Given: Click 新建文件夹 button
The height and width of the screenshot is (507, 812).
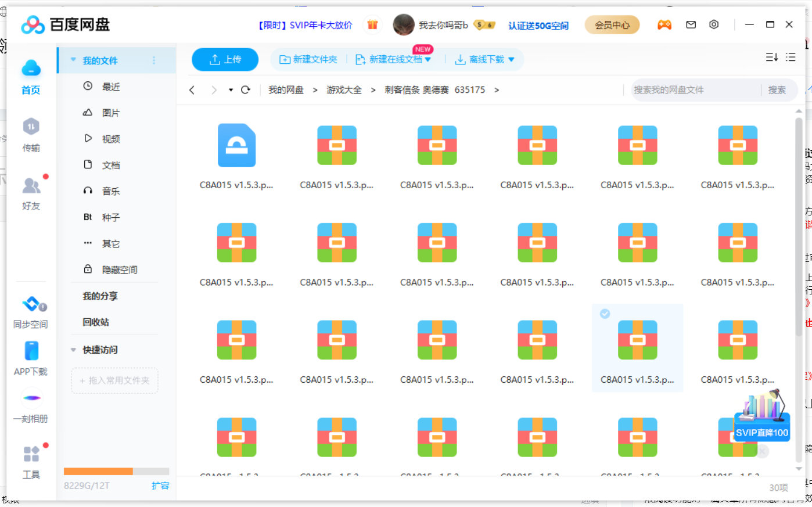Looking at the screenshot, I should (x=308, y=59).
